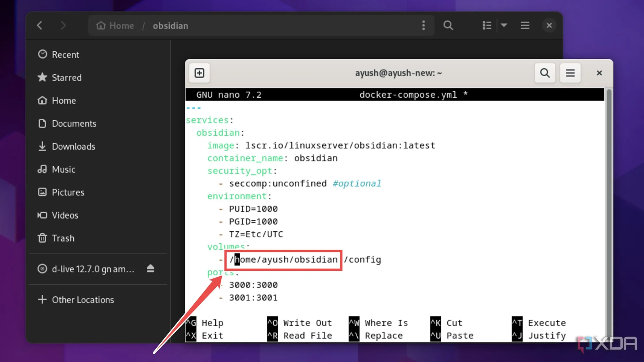Image resolution: width=644 pixels, height=362 pixels.
Task: Click the ^W Where Is shortcut
Action: pyautogui.click(x=378, y=323)
